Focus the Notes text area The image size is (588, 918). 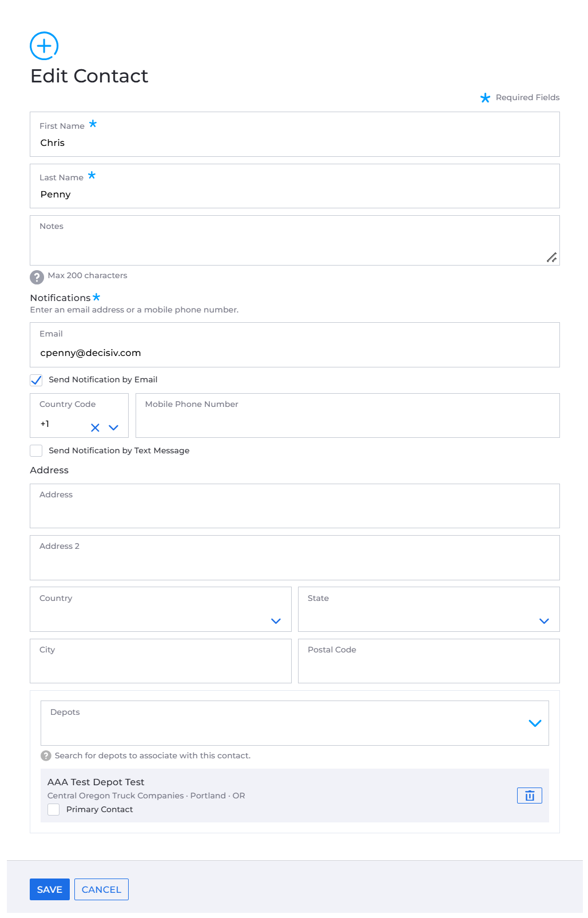pyautogui.click(x=295, y=240)
